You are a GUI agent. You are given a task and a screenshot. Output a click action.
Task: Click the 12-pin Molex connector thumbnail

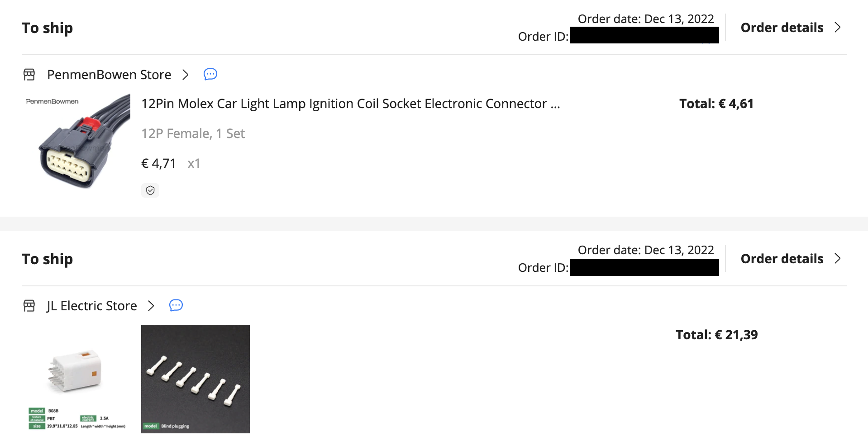[76, 142]
